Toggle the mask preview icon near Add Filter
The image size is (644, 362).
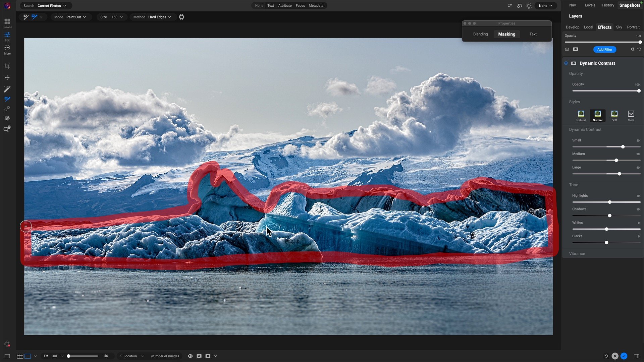(x=576, y=49)
